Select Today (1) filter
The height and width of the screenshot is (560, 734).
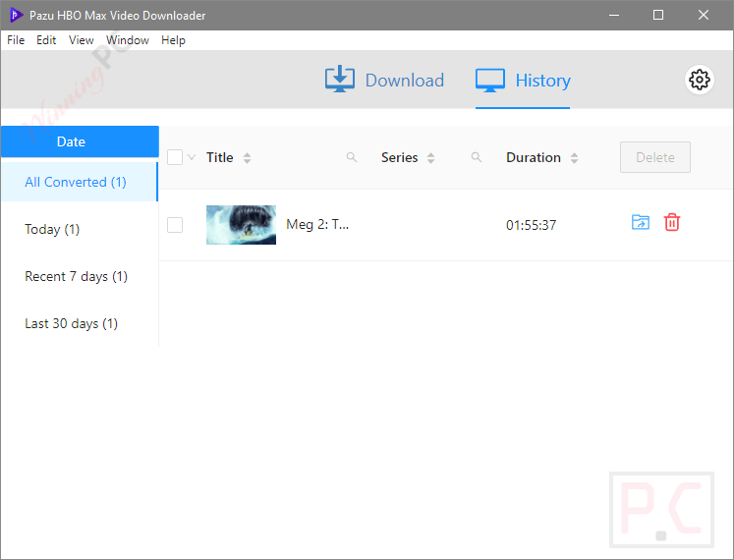click(80, 229)
